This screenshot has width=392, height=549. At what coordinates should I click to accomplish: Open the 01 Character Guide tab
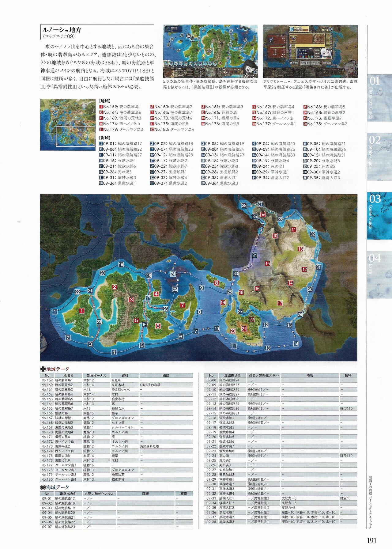coord(379,97)
